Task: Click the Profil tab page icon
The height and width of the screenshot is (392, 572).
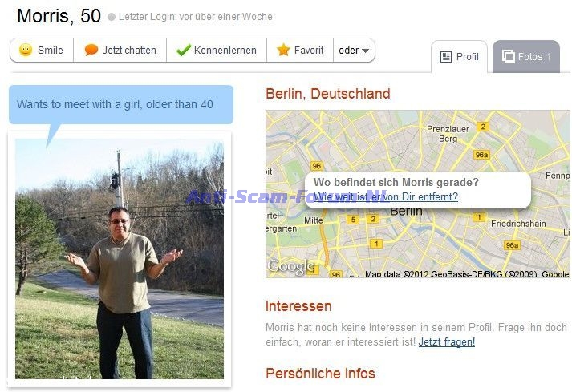Action: (446, 57)
